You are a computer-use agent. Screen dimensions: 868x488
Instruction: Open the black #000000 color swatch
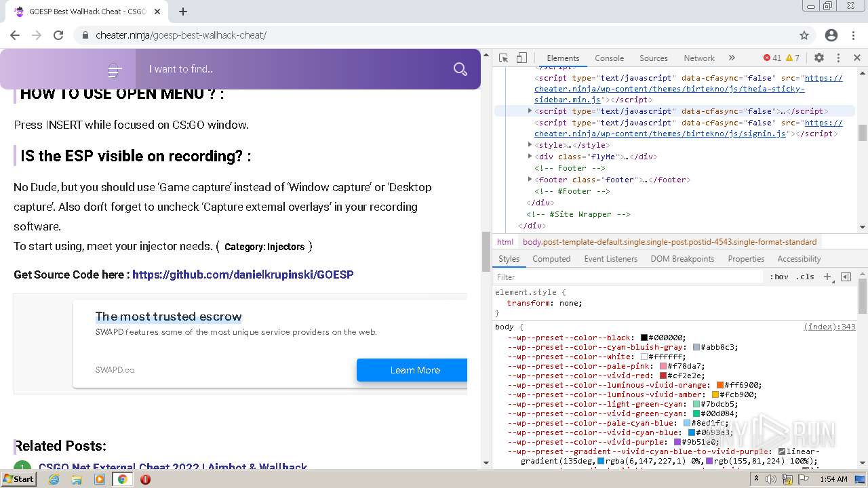(644, 338)
